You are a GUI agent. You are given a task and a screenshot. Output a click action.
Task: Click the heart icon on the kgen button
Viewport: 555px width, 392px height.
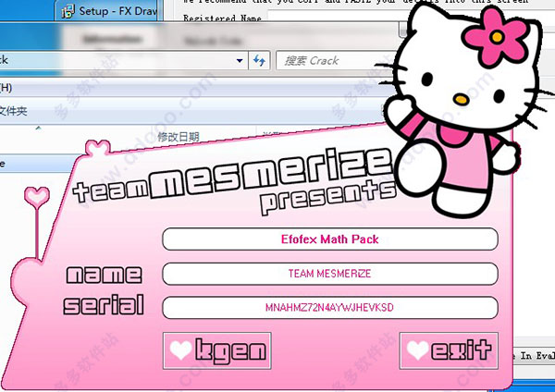tap(181, 349)
